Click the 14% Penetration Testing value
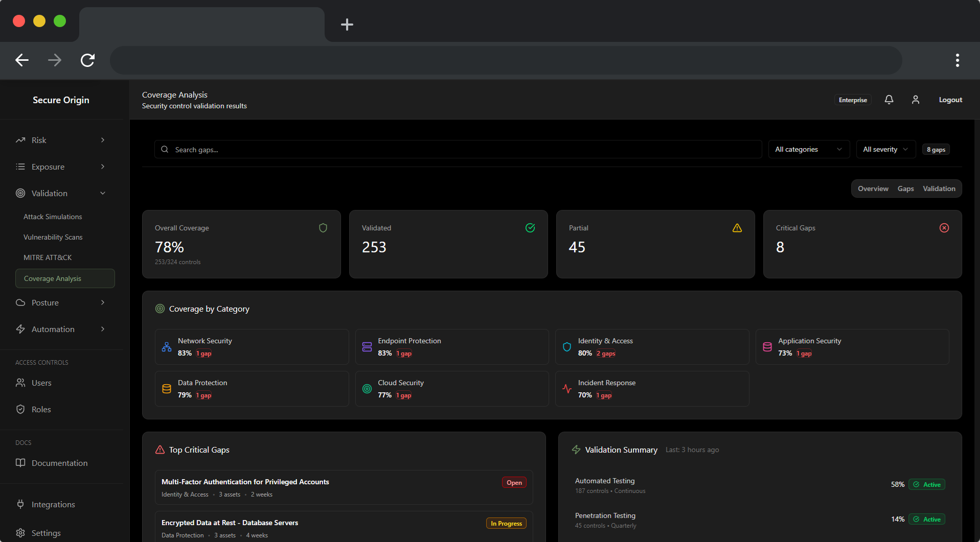 click(x=898, y=519)
